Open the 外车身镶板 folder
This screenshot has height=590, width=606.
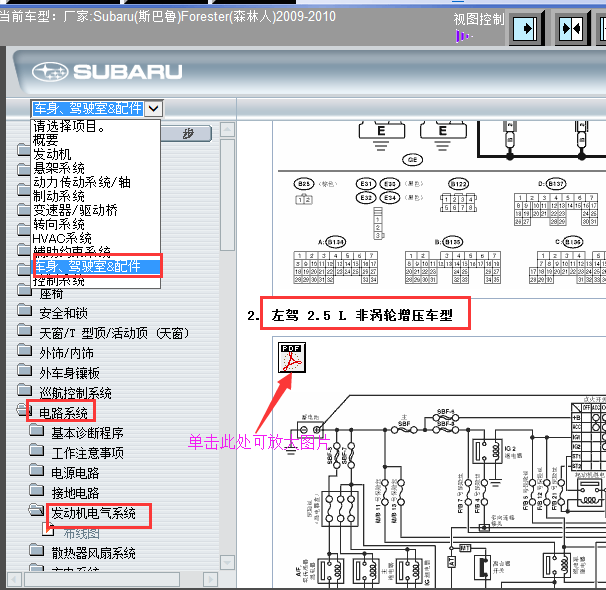[x=70, y=373]
